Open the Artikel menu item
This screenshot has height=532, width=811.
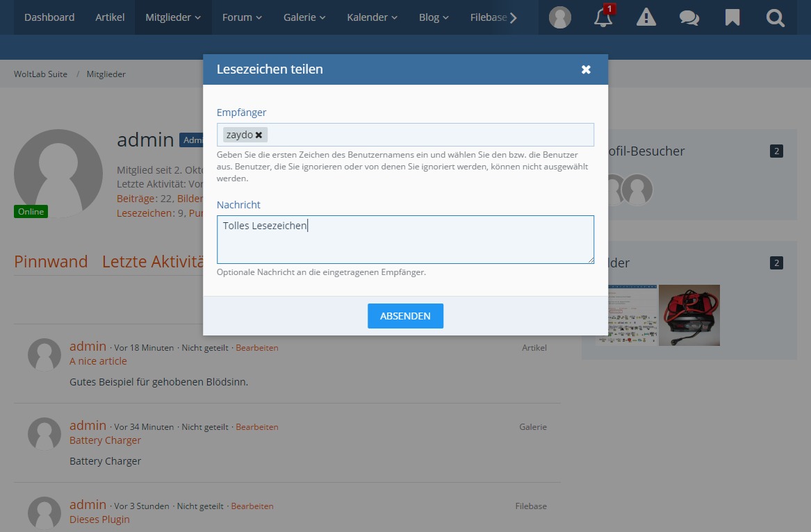[110, 17]
